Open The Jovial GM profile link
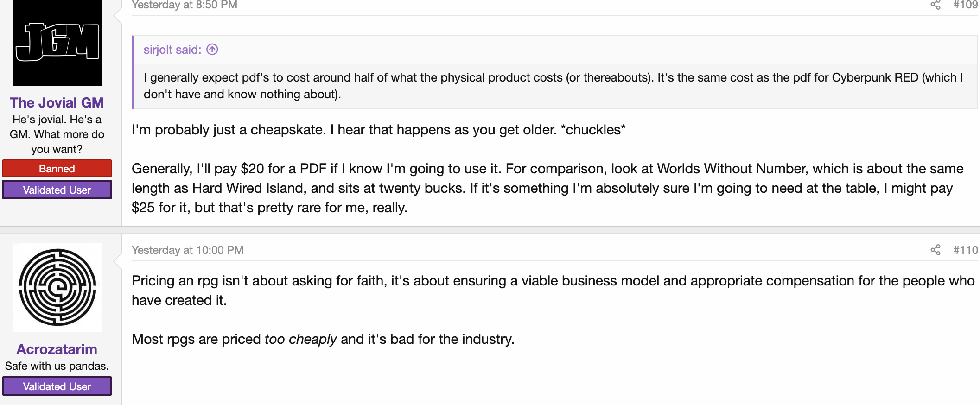980x405 pixels. pyautogui.click(x=57, y=102)
